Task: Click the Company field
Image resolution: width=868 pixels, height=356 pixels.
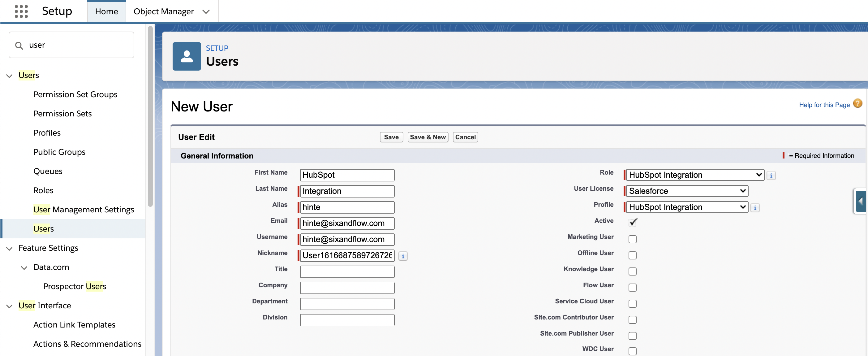Action: coord(347,288)
